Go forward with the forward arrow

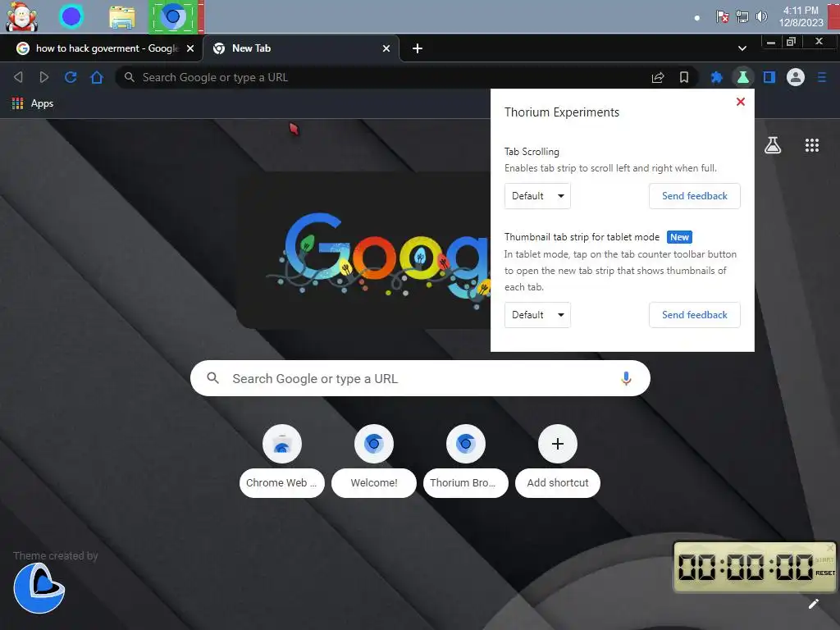pos(44,77)
